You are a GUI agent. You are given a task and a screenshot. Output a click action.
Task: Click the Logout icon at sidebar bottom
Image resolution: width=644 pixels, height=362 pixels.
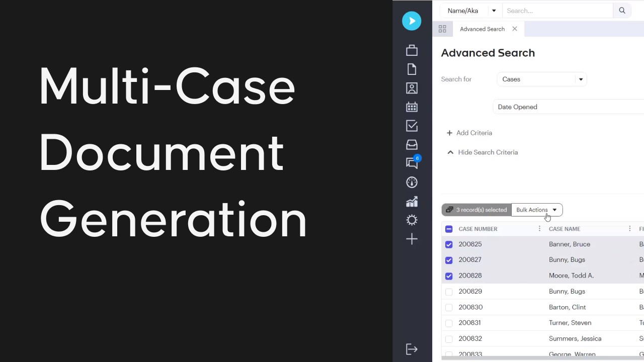coord(412,349)
